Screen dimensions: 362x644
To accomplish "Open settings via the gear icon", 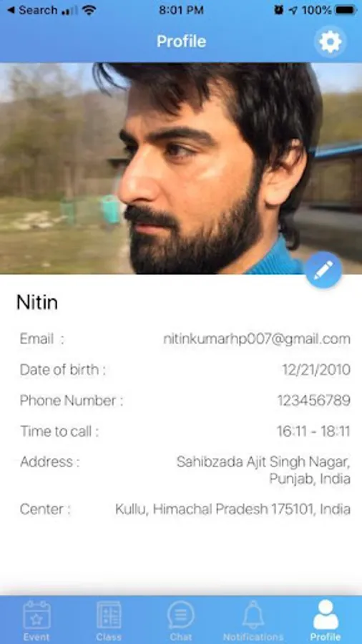I will (x=331, y=42).
